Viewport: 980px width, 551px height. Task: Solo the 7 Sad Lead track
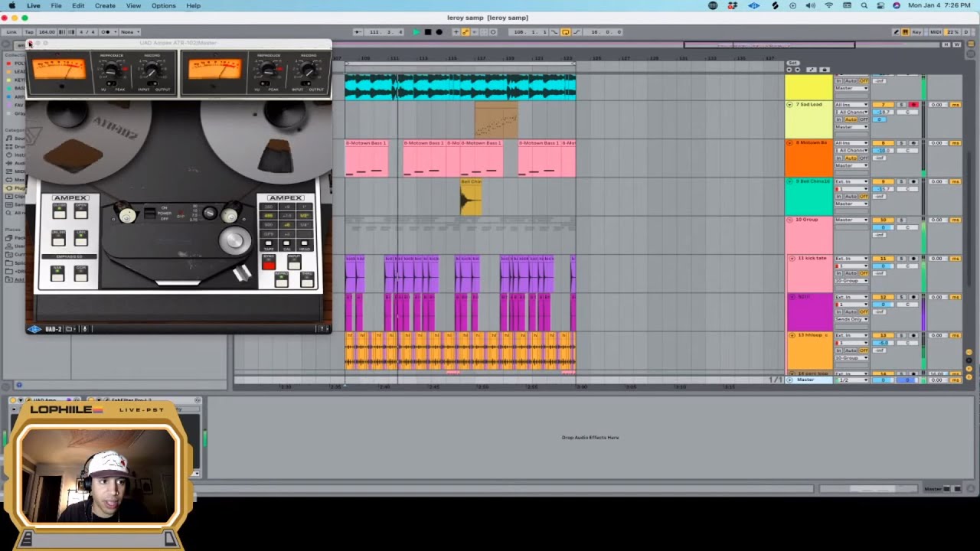coord(901,105)
